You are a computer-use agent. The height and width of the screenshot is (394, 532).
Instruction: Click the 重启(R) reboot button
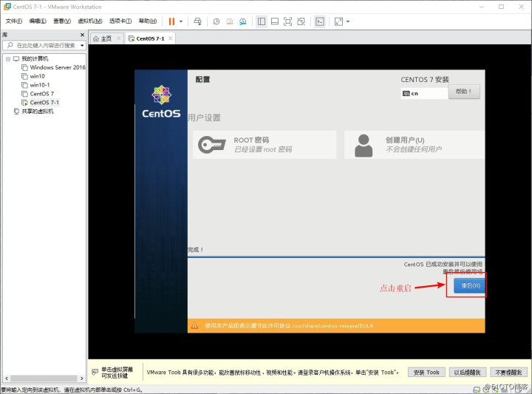(x=470, y=285)
